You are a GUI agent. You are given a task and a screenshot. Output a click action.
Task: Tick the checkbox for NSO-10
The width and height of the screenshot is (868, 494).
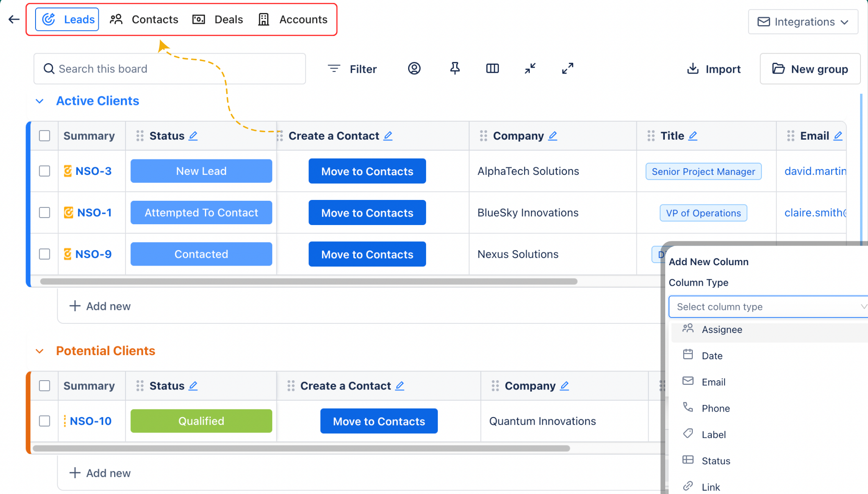coord(44,421)
